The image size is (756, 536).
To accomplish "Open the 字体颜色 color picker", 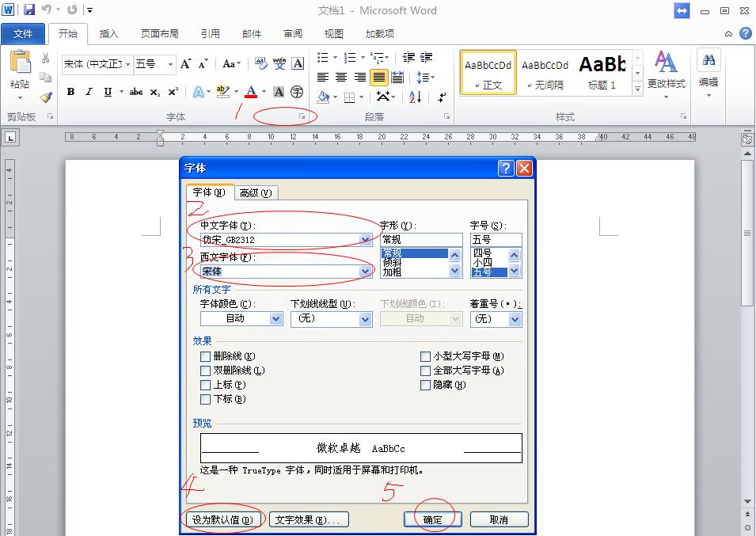I will 275,319.
